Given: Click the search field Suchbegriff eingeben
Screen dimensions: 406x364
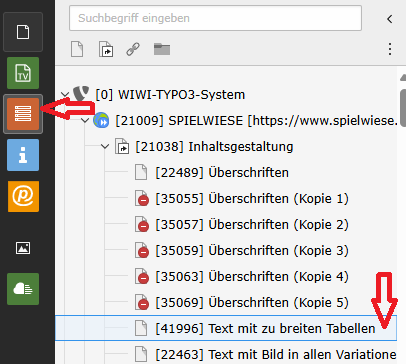Looking at the screenshot, I should click(215, 18).
